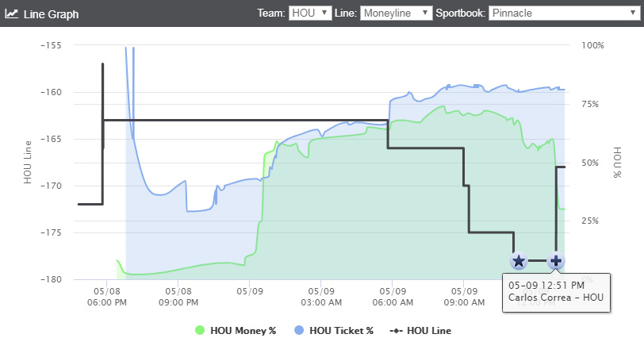Click the 05/08 09:00 PM axis label
The width and height of the screenshot is (644, 338).
point(178,297)
